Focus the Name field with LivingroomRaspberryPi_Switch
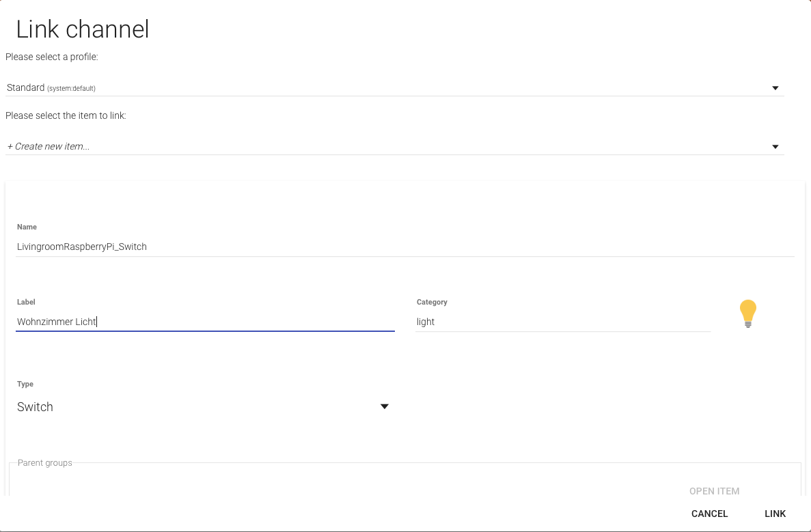The width and height of the screenshot is (811, 532). [404, 247]
